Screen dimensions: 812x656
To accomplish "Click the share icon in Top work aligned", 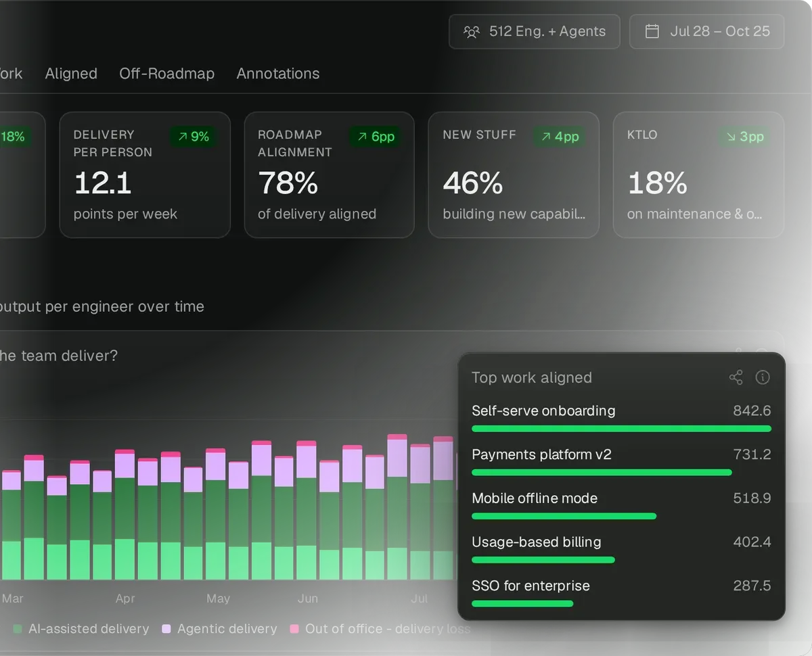I will (x=736, y=377).
